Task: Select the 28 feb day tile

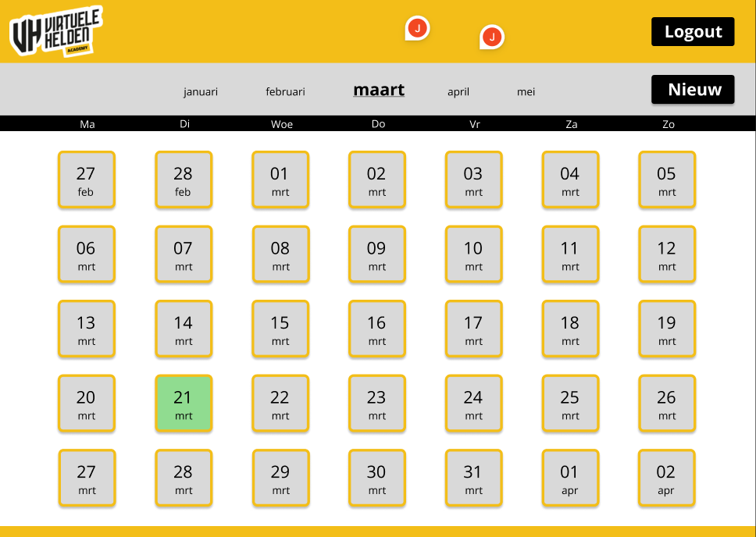Action: [x=184, y=180]
